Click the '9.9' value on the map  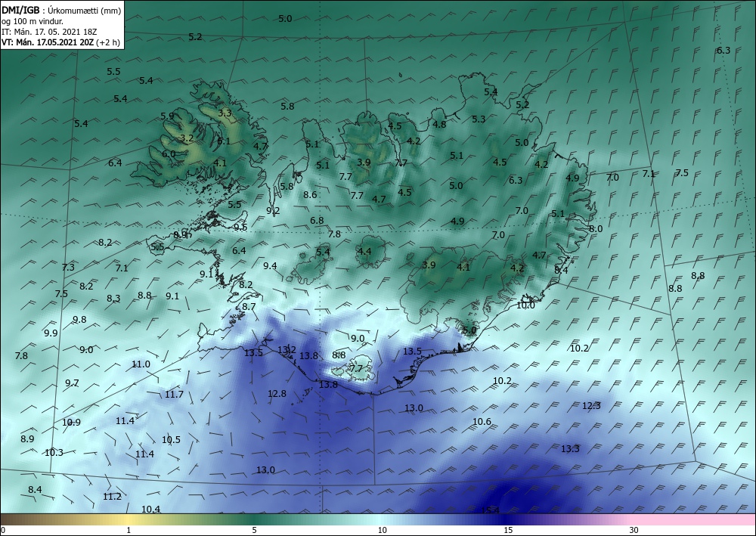click(51, 333)
